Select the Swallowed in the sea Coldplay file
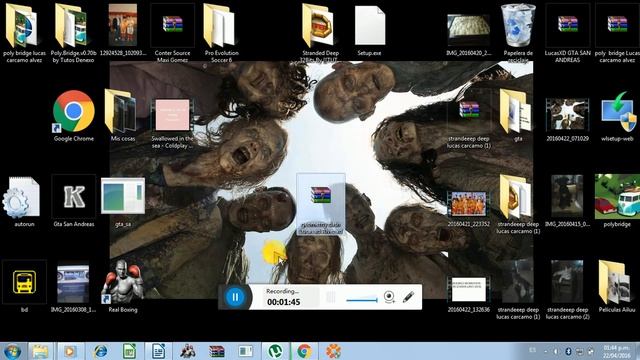 172,123
